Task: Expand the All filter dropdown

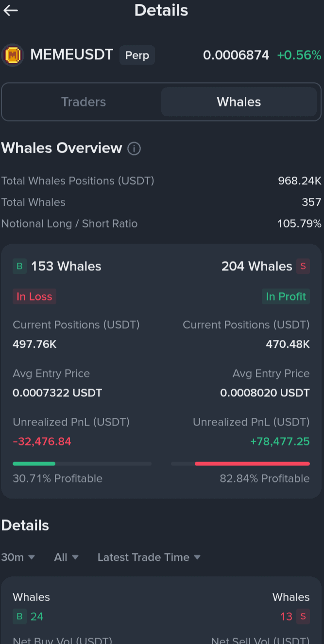Action: tap(66, 557)
